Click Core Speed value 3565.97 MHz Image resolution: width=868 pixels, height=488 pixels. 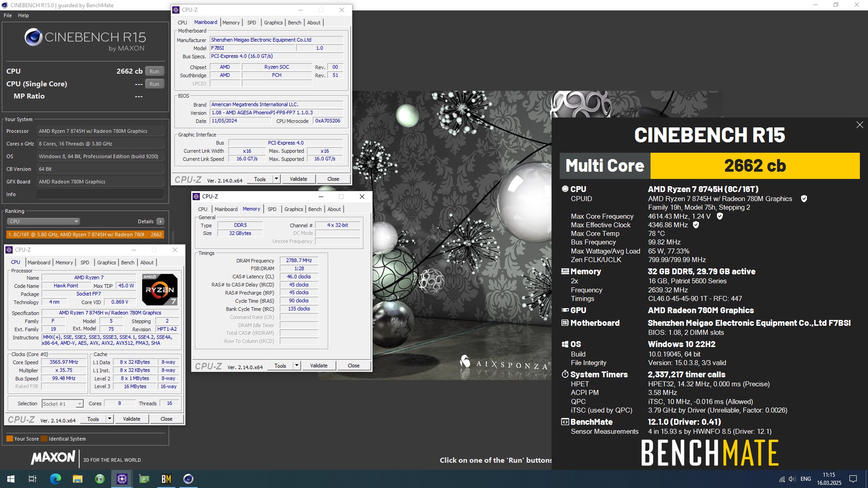point(64,362)
